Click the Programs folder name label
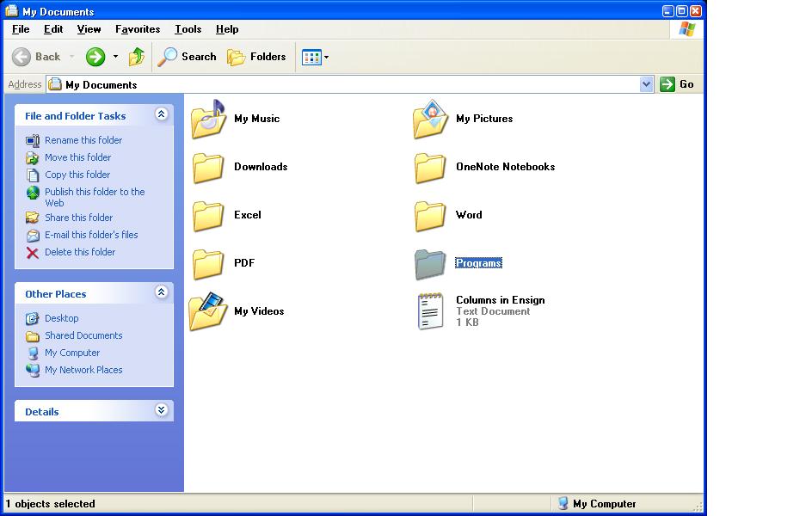This screenshot has height=516, width=812. pyautogui.click(x=478, y=263)
